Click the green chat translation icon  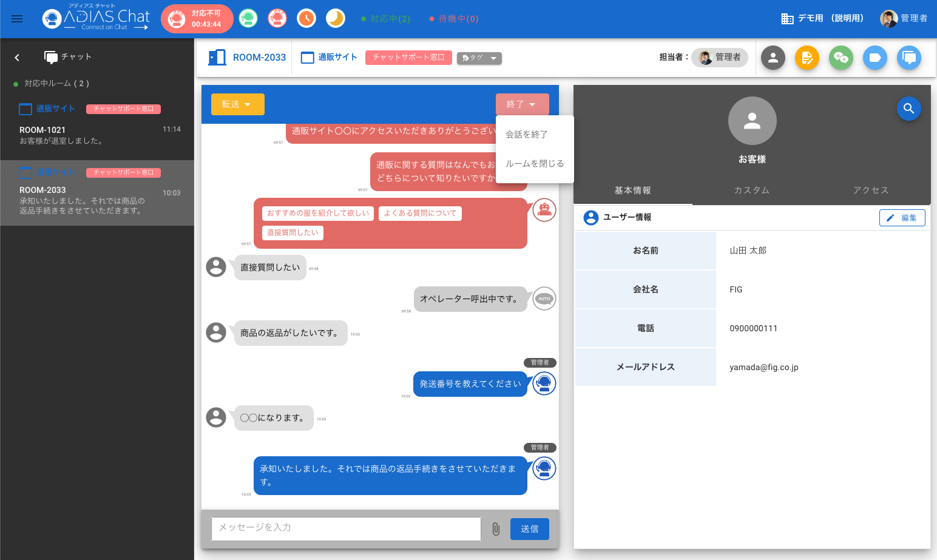click(841, 58)
